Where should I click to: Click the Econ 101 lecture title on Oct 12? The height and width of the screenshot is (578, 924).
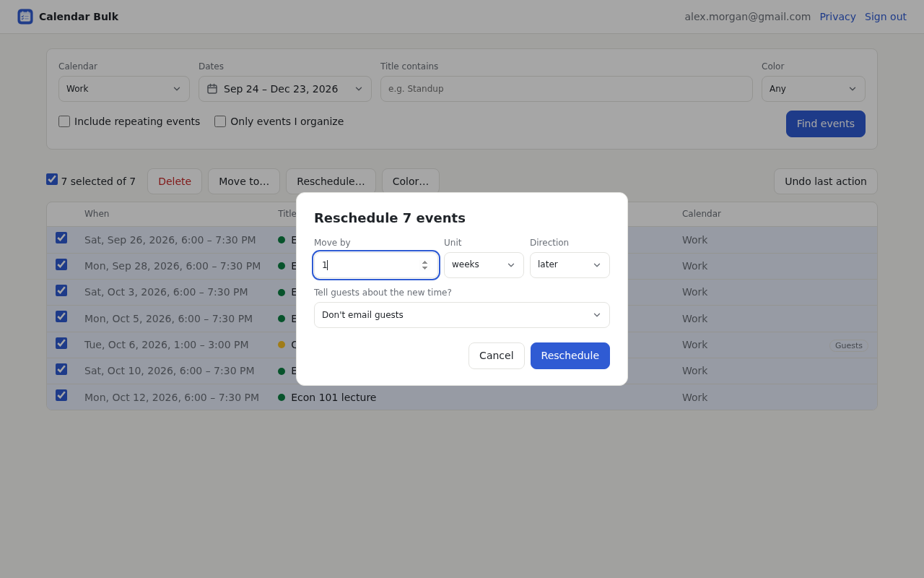point(334,397)
